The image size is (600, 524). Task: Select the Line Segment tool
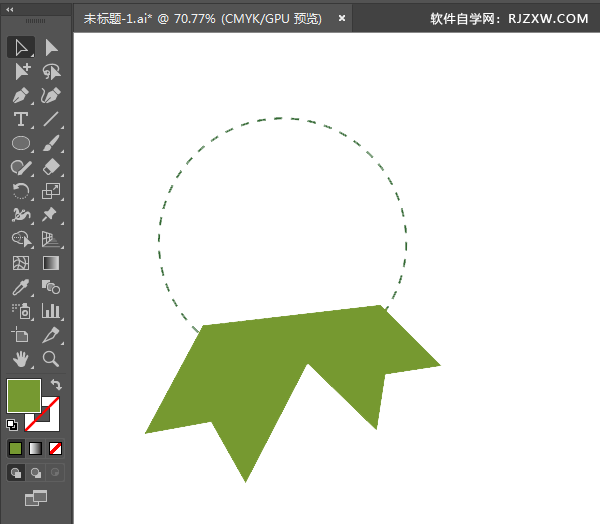click(x=51, y=119)
